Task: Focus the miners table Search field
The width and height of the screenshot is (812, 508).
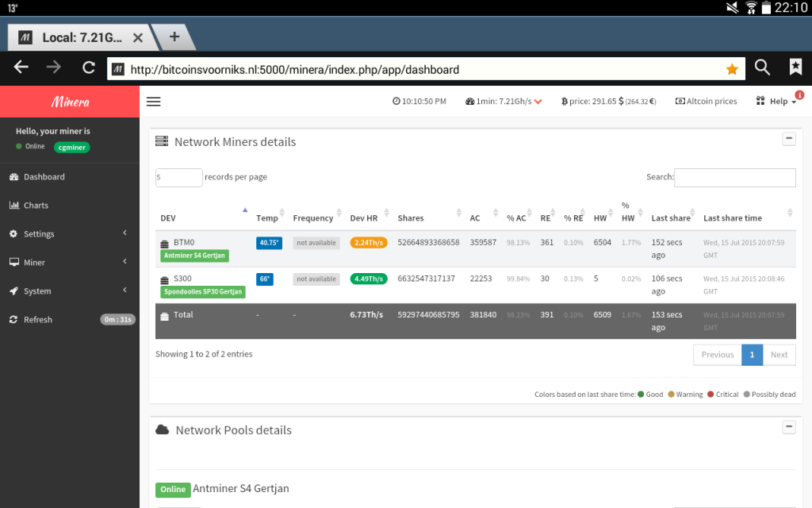Action: click(x=734, y=178)
